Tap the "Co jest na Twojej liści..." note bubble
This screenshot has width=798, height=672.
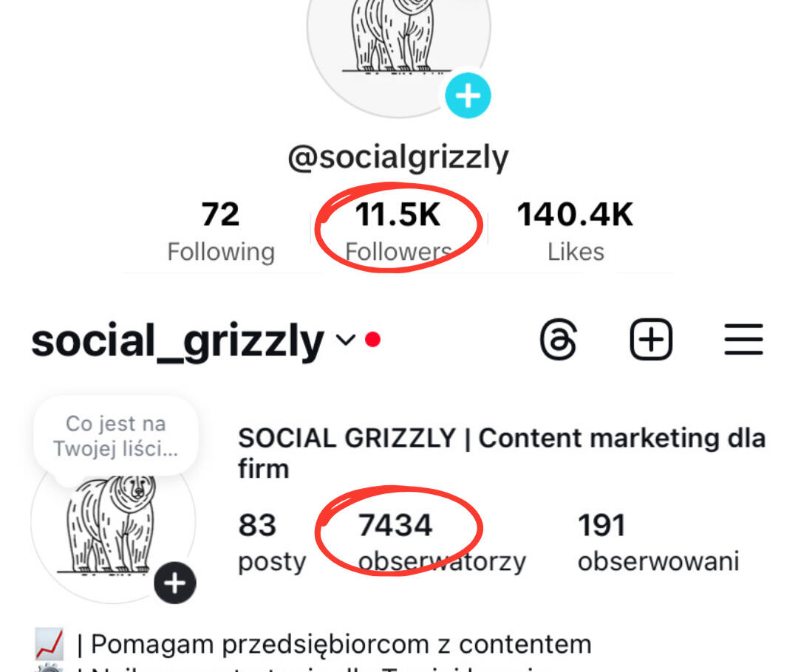115,436
